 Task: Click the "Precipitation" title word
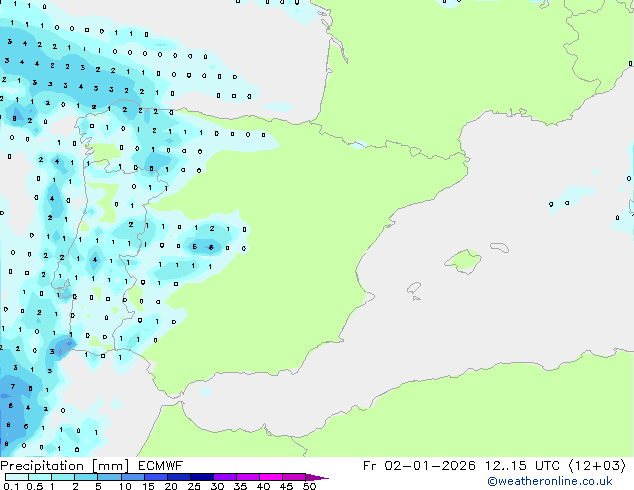[42, 466]
